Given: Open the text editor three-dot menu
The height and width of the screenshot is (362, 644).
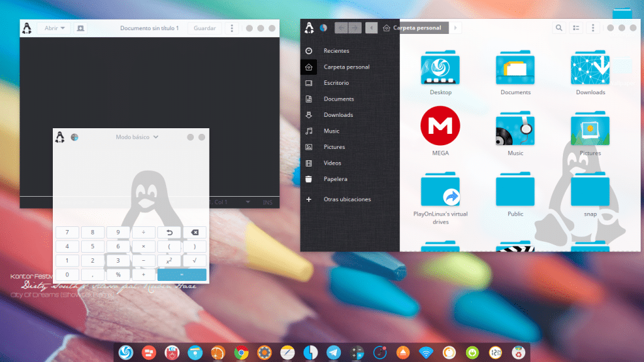Looking at the screenshot, I should [x=231, y=28].
